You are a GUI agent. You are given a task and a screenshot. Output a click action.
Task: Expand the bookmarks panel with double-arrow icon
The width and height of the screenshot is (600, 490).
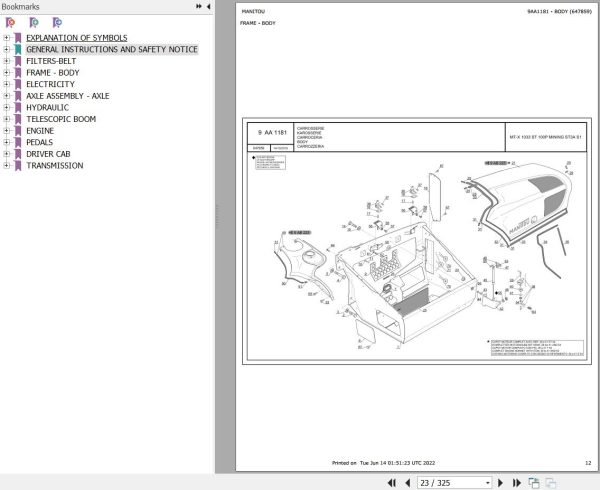pyautogui.click(x=199, y=7)
